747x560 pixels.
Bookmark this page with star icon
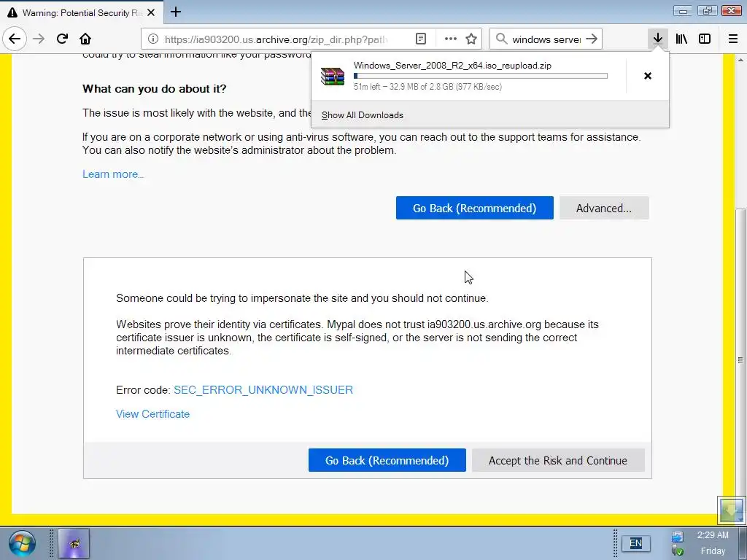pyautogui.click(x=471, y=39)
